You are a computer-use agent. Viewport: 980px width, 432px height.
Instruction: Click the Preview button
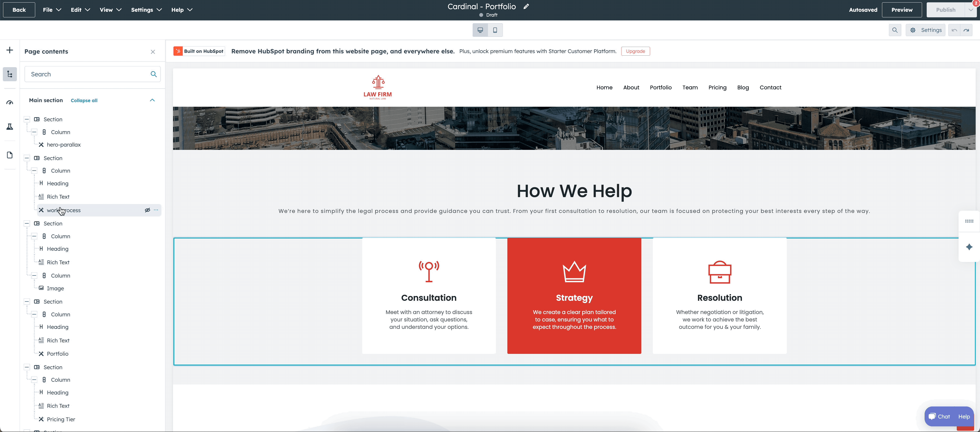coord(902,10)
